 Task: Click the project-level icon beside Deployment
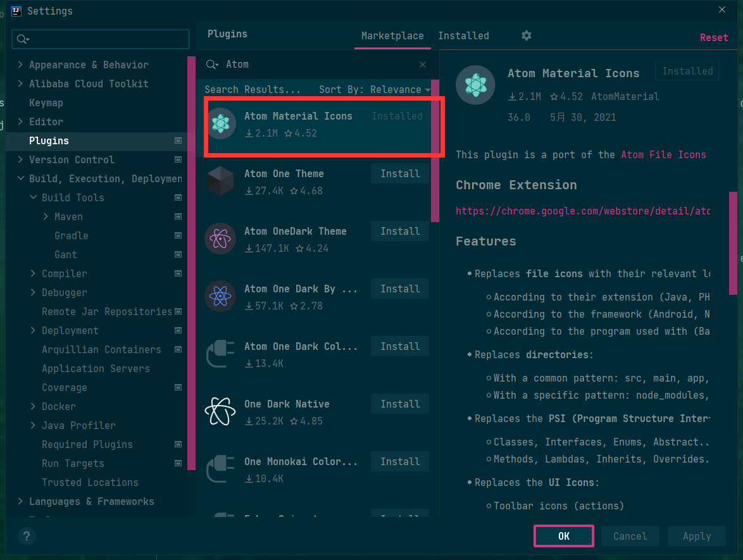[x=178, y=330]
